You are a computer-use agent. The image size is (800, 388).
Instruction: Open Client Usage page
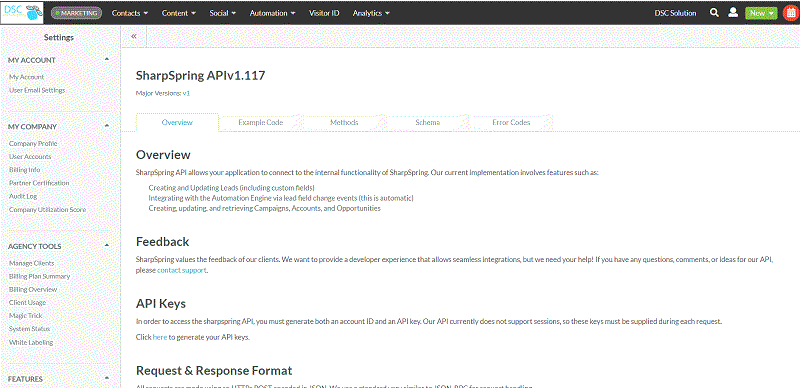tap(28, 303)
